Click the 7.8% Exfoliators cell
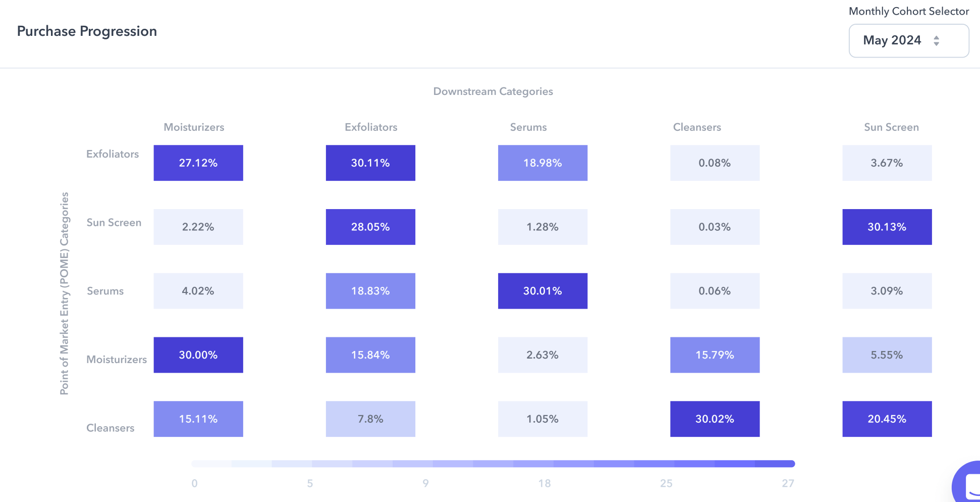Image resolution: width=980 pixels, height=502 pixels. click(370, 419)
